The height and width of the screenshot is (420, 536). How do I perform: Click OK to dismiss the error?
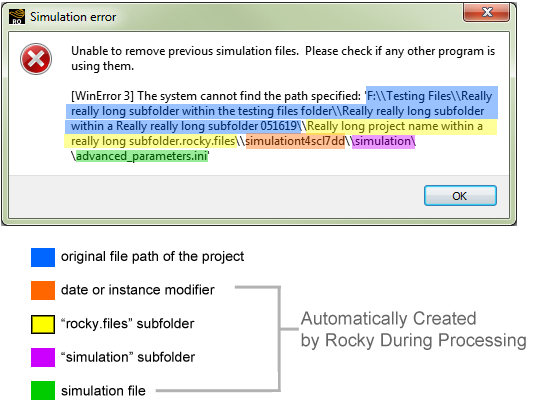[460, 196]
